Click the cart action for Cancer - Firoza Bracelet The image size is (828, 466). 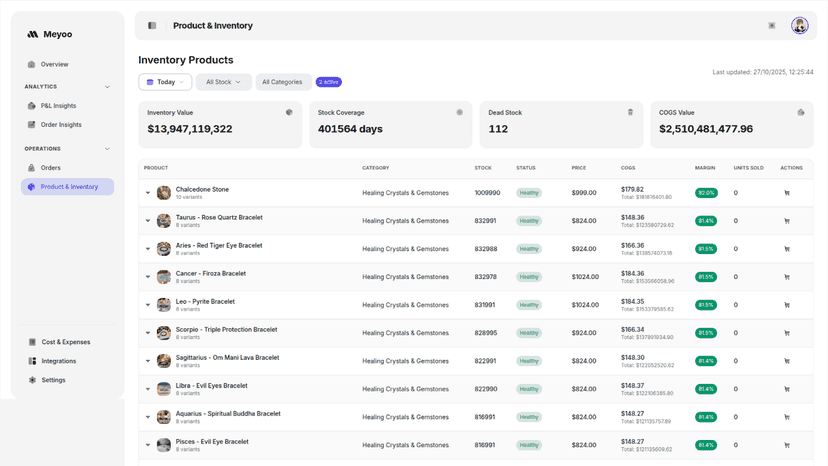[787, 277]
